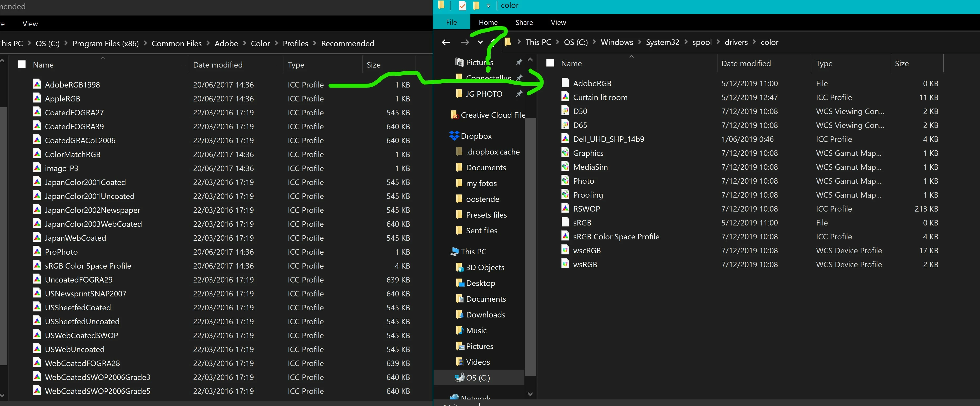Screen dimensions: 980x406
Task: Click the OS (C:) drive icon in the sidebar
Action: pos(460,378)
